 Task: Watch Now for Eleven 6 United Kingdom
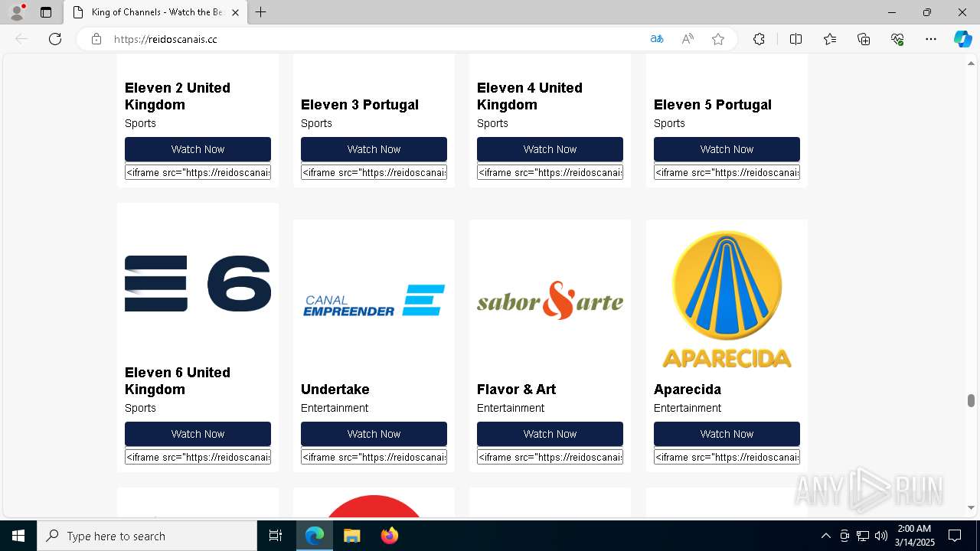pyautogui.click(x=198, y=434)
